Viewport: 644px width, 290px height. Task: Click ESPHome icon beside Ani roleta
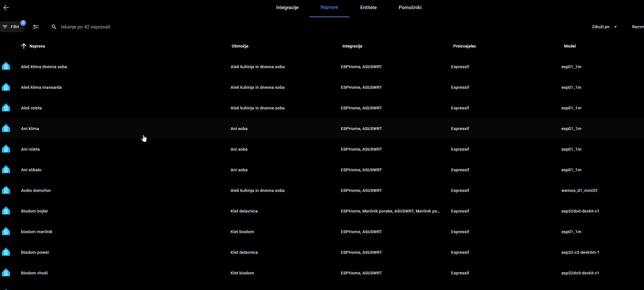6,149
